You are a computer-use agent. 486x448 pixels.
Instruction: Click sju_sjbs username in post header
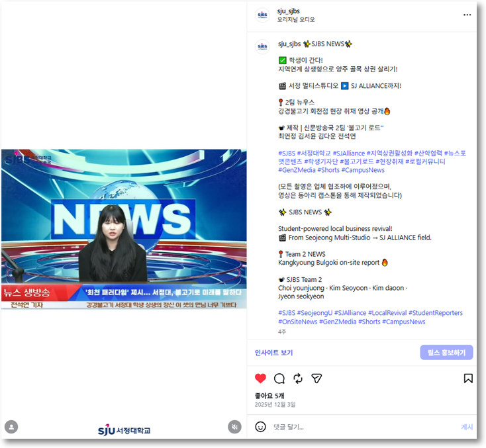coord(288,11)
